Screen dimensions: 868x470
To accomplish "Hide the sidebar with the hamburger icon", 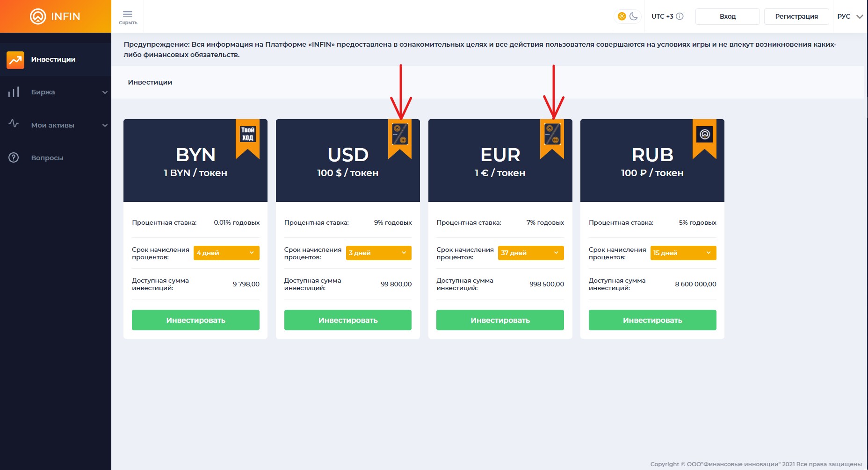I will [128, 17].
